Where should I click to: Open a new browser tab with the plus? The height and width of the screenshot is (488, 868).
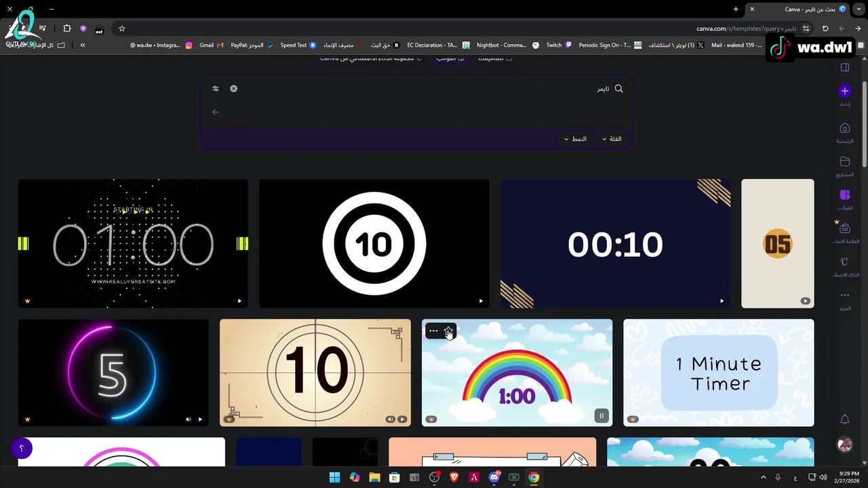tap(736, 9)
